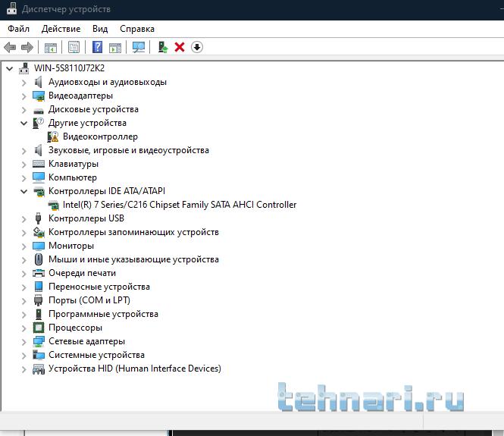Expand the Сетевые адаптеры category

coord(23,341)
